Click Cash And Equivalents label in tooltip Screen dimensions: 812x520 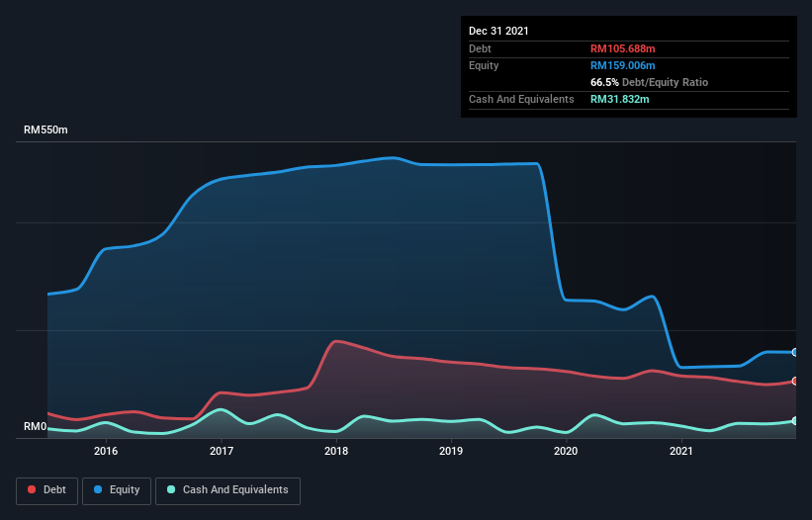(521, 99)
